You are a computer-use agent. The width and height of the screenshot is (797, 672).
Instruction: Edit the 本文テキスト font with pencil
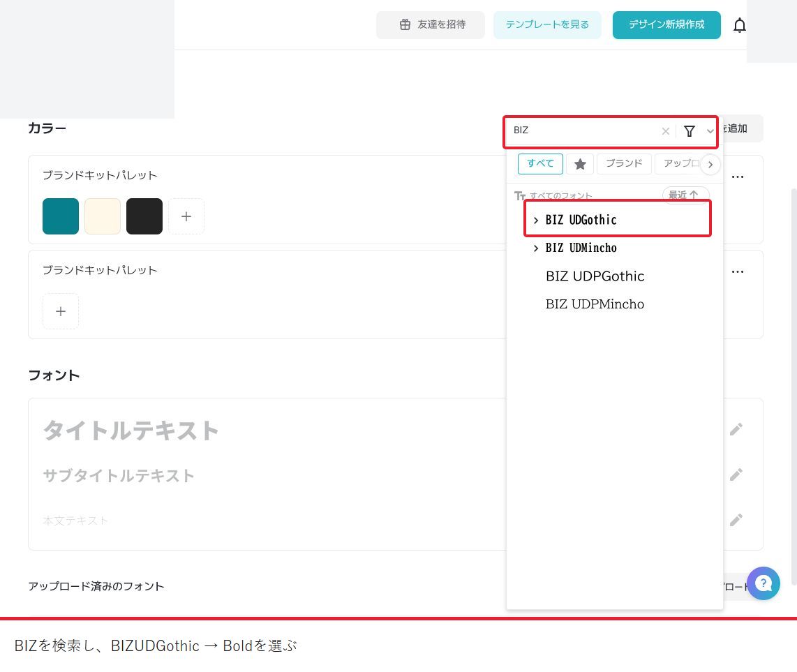click(x=736, y=520)
